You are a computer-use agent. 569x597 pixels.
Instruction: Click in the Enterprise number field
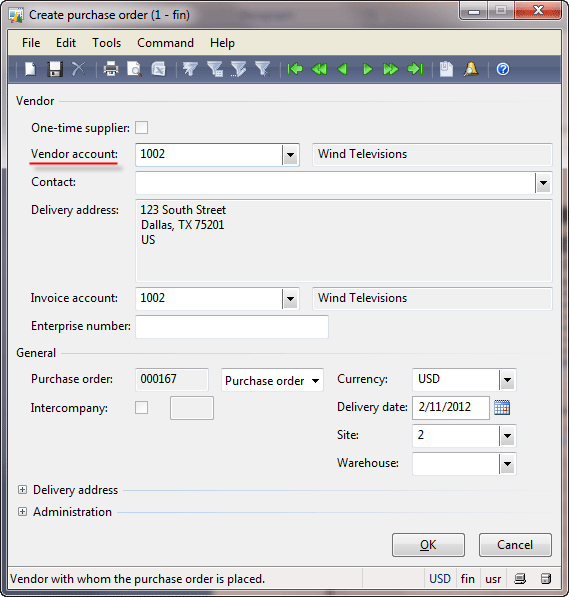(232, 327)
